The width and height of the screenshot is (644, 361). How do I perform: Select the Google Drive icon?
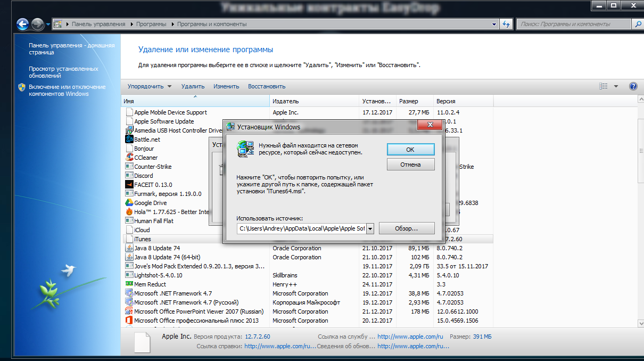pos(129,203)
